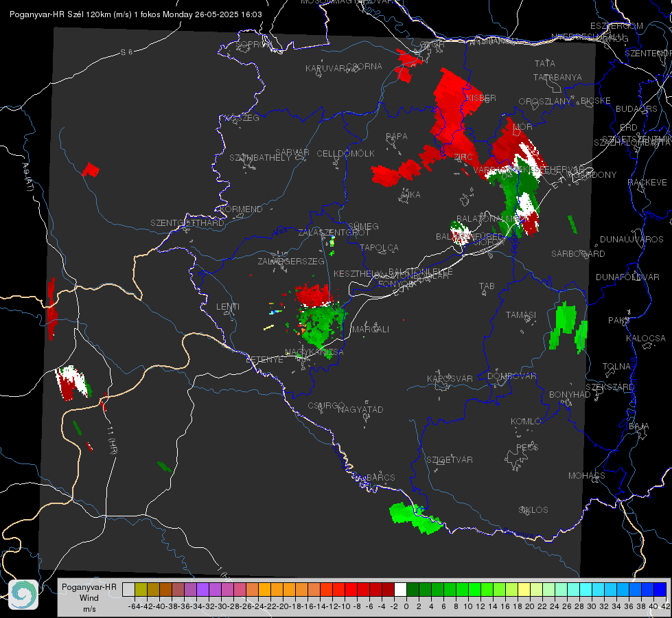Screen dimensions: 672x618
Task: Click the radar title text with date 26-05-2025 16:03
Action: (x=135, y=14)
